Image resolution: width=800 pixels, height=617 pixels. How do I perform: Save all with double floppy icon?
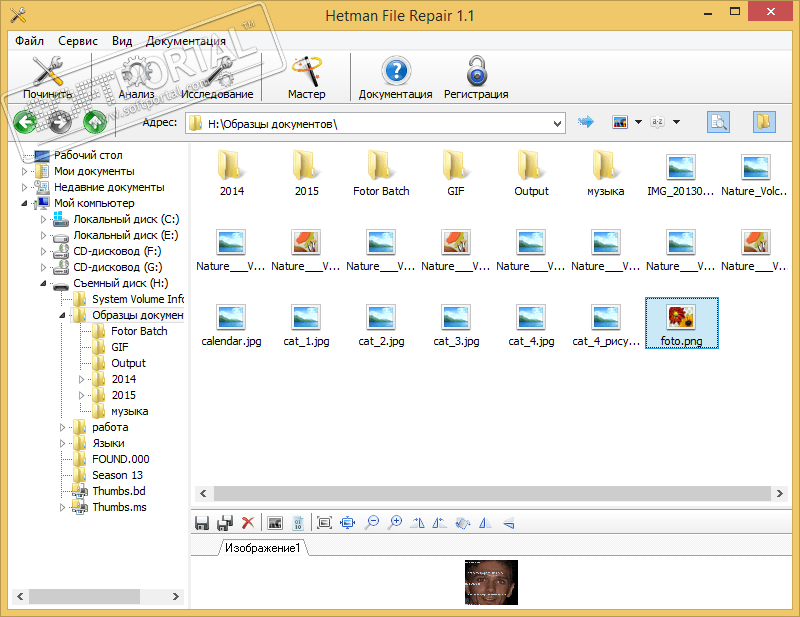click(x=225, y=523)
